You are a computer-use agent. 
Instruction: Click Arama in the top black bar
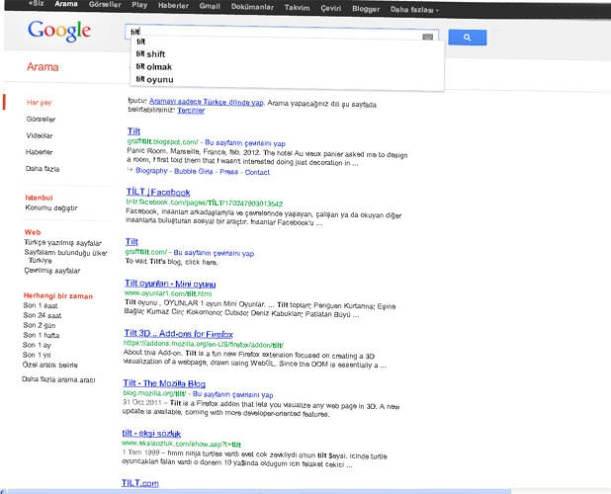(x=66, y=4)
